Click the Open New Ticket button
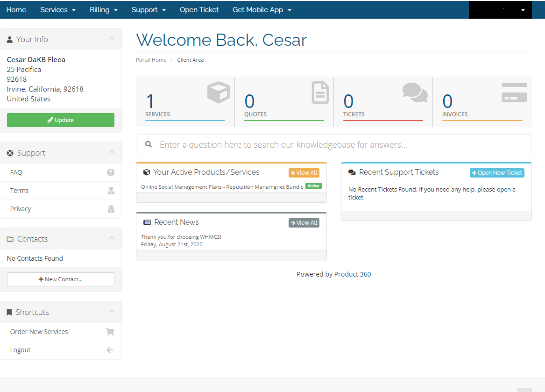545x392 pixels. 497,173
